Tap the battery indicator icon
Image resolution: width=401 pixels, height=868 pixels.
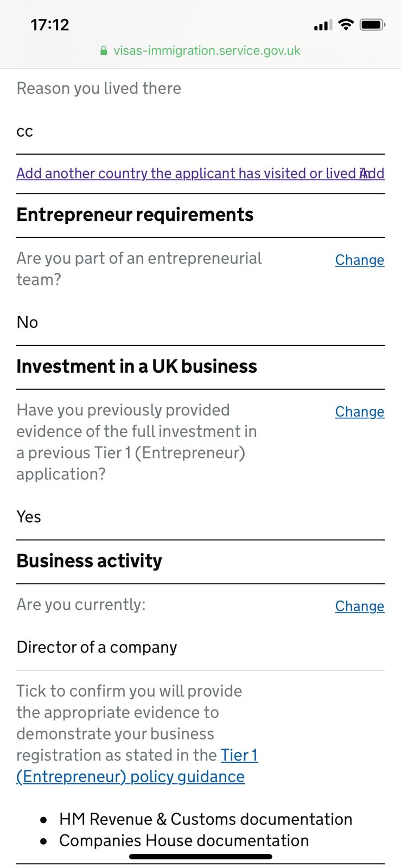point(372,25)
